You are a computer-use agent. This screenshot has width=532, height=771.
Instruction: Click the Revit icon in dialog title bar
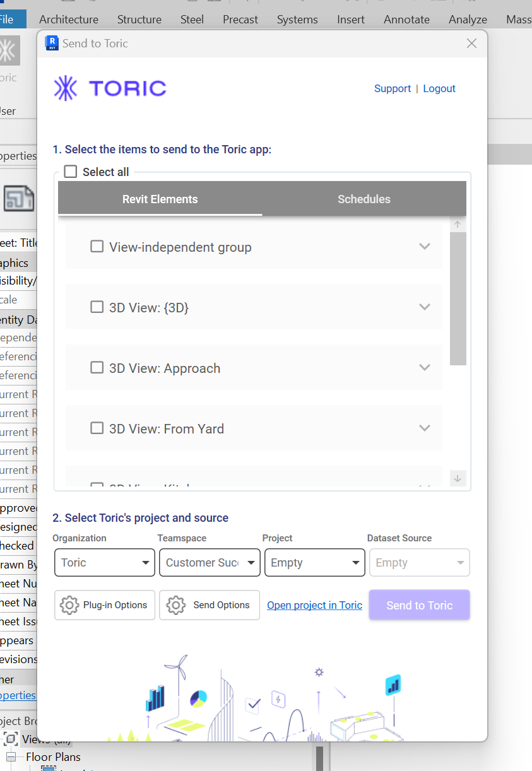tap(52, 44)
